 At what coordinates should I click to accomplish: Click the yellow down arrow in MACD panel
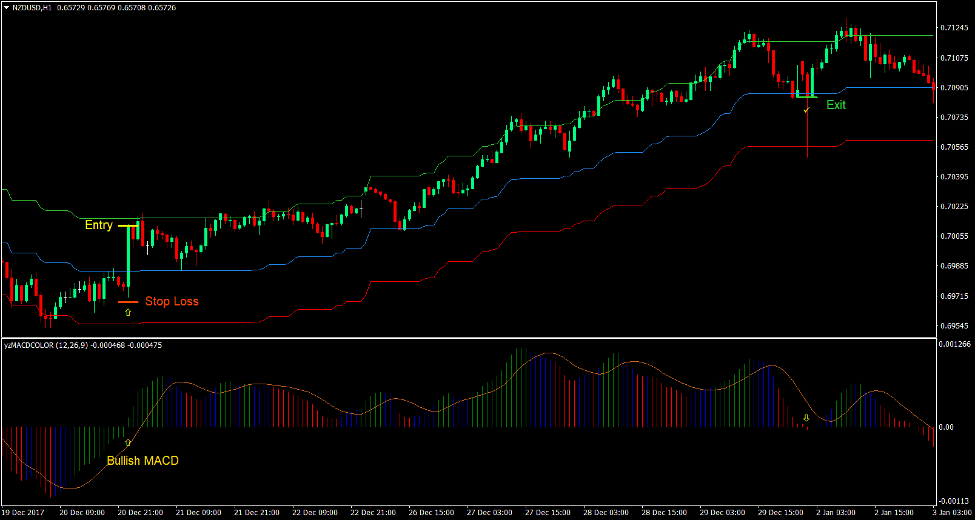[806, 418]
